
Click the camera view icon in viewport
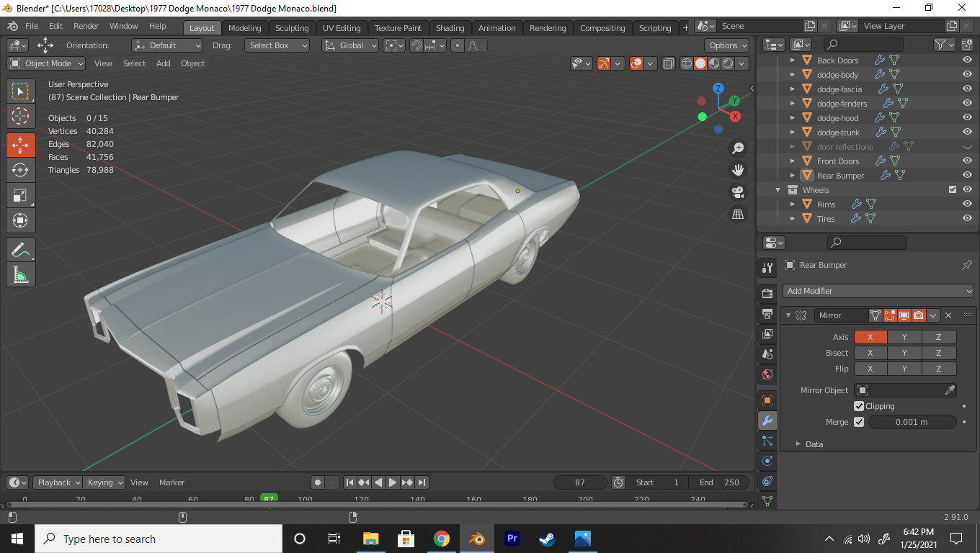click(x=738, y=192)
